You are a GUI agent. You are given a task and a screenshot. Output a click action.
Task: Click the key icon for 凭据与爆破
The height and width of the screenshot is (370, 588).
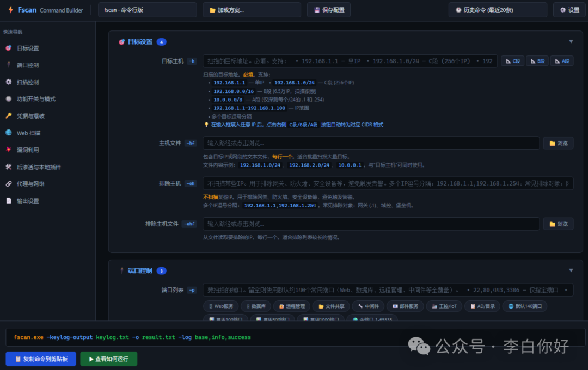[x=9, y=116]
